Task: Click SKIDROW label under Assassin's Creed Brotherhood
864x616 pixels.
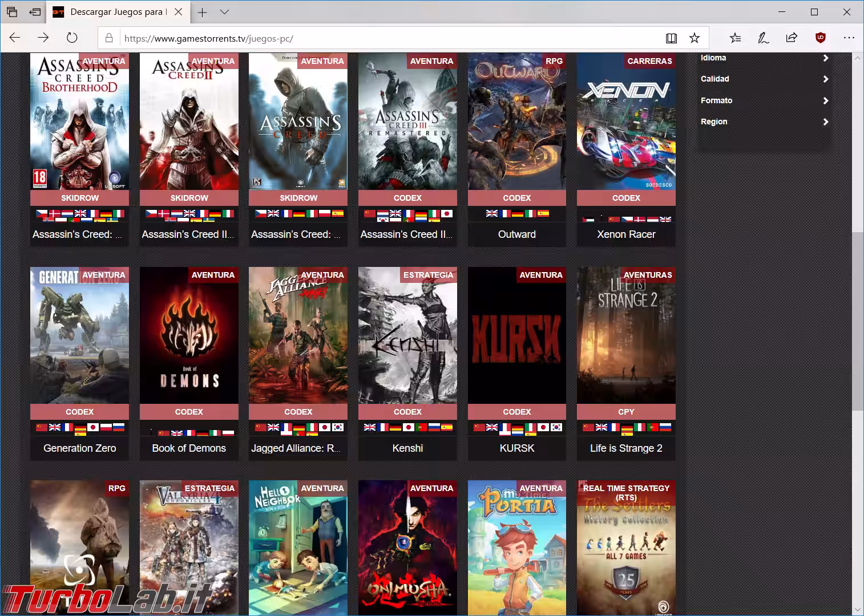Action: (x=80, y=198)
